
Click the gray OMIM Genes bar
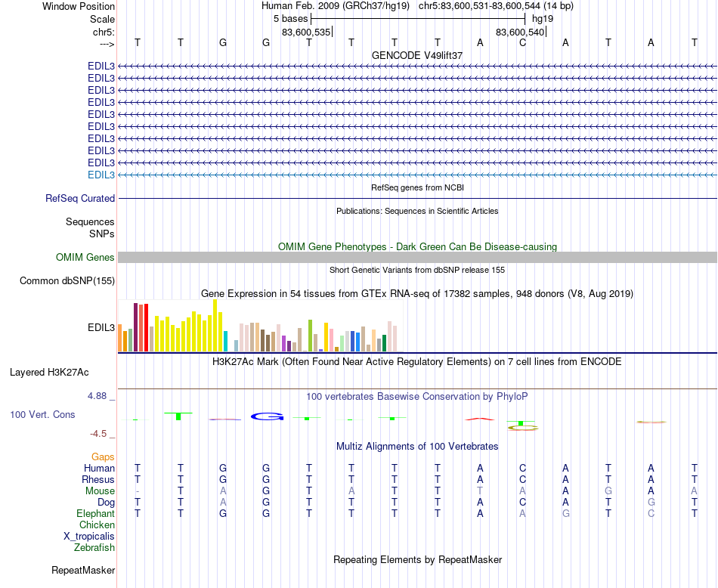417,258
